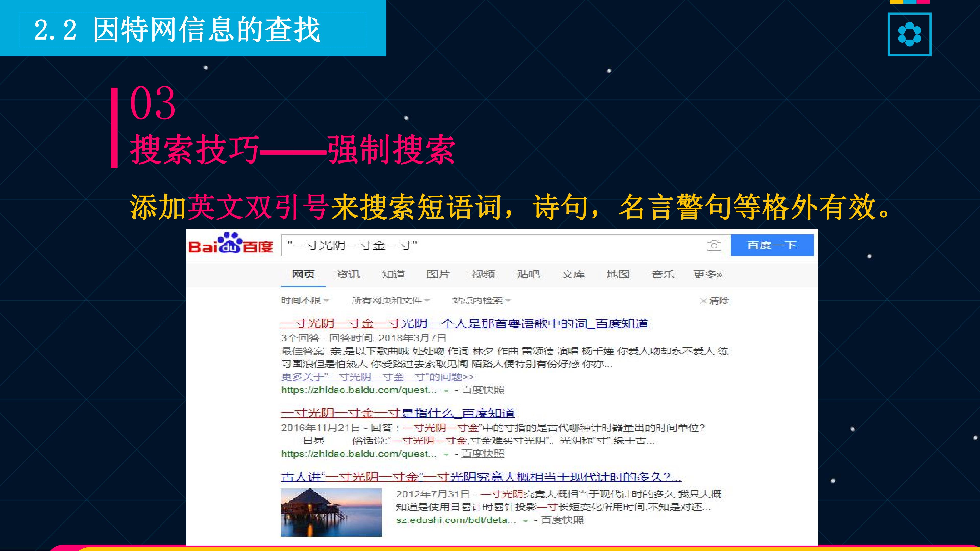Screen dimensions: 980x551
Task: Open the 所有网页和文件 dropdown
Action: tap(390, 300)
